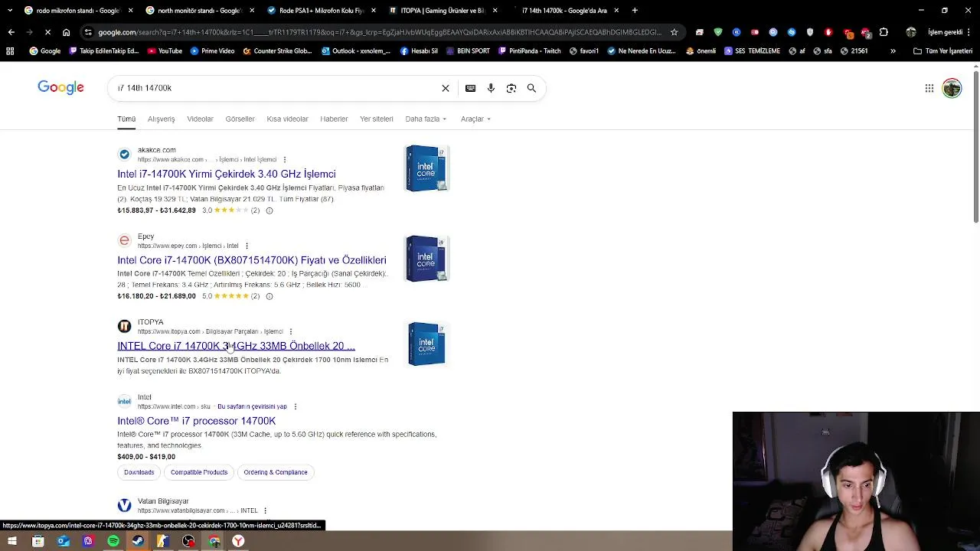This screenshot has width=980, height=551.
Task: Open Yandex Browser from the taskbar
Action: pos(239,541)
